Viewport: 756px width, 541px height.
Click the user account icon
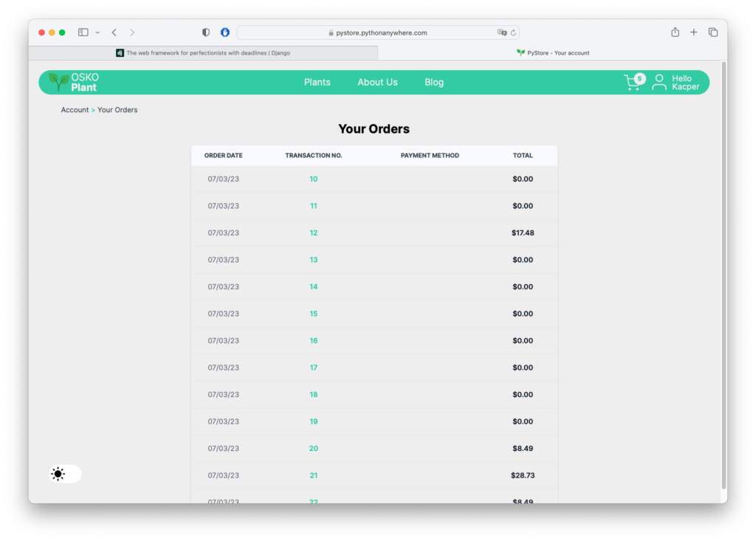tap(659, 83)
